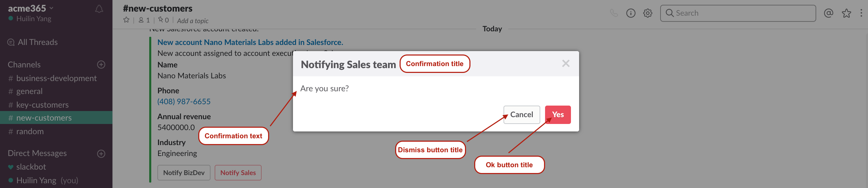Click the Notify BizDev button
868x188 pixels.
tap(184, 173)
